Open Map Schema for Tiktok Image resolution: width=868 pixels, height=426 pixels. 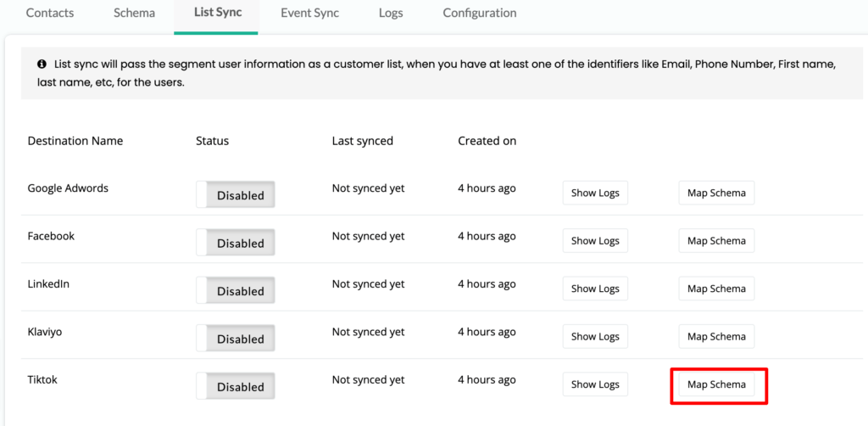[716, 384]
